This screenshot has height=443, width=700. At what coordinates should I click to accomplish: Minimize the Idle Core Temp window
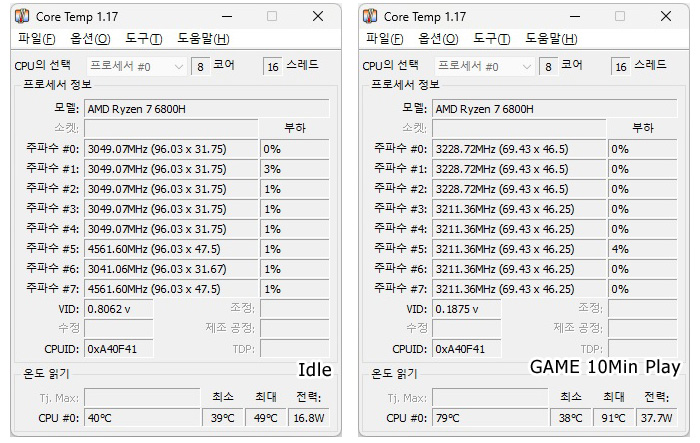pos(227,17)
